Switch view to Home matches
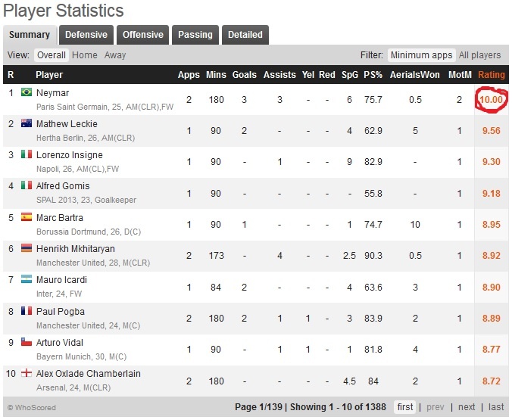Viewport: 512px width, 420px height. 85,55
